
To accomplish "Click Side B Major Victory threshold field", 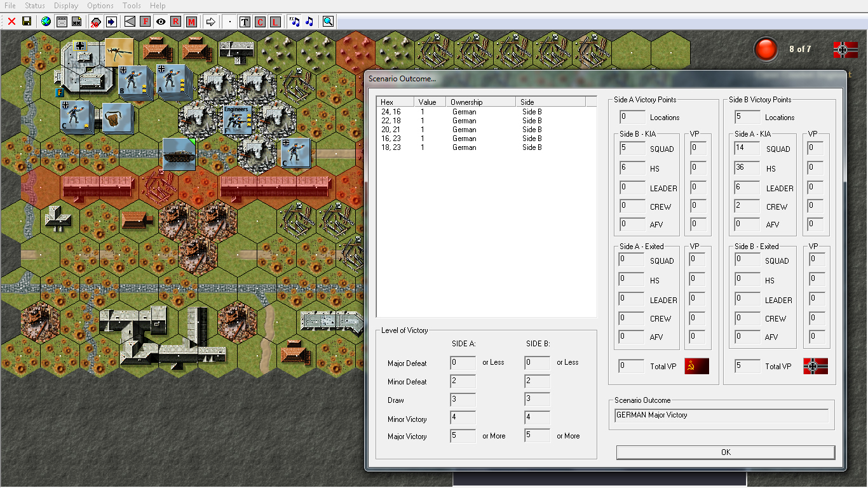I will 538,436.
